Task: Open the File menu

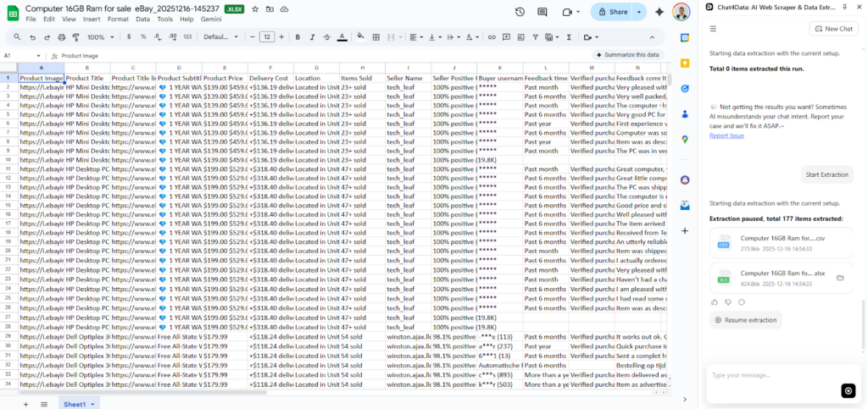Action: (x=31, y=19)
